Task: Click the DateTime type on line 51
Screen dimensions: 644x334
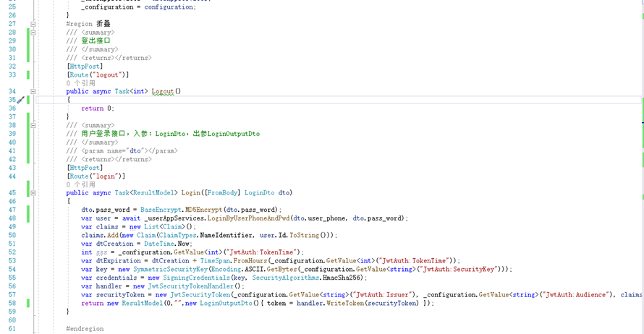Action: 159,244
